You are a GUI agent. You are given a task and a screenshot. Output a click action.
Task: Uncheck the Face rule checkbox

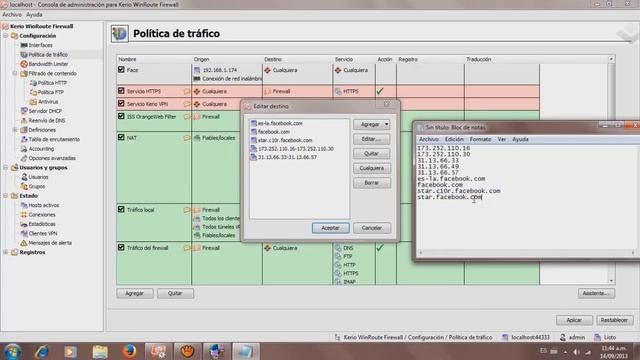(x=121, y=70)
